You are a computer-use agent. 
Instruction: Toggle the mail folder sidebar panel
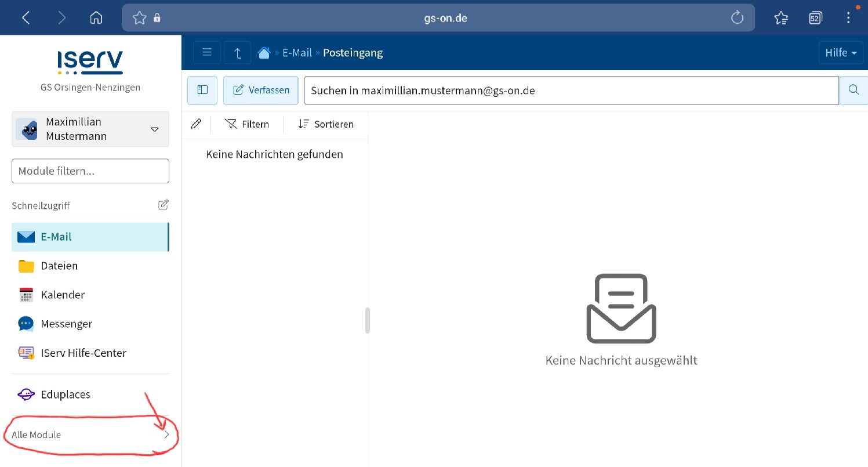(x=202, y=90)
